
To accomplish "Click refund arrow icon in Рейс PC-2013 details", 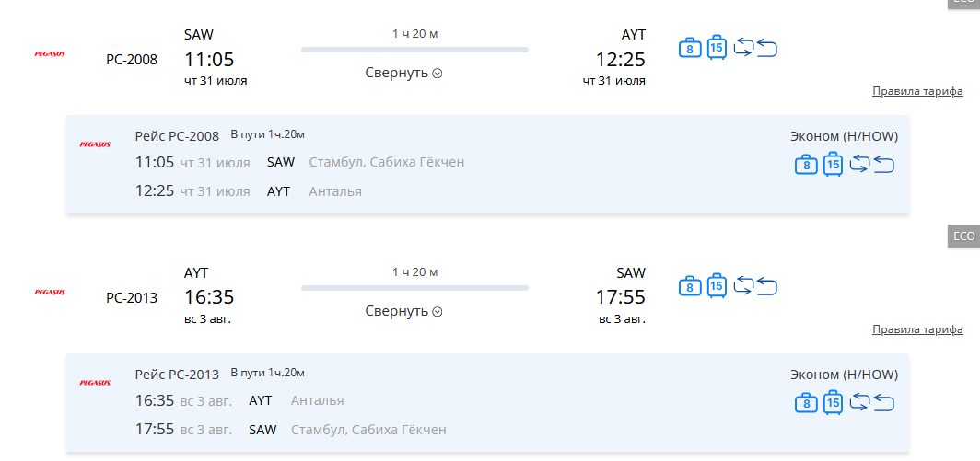I will 884,403.
